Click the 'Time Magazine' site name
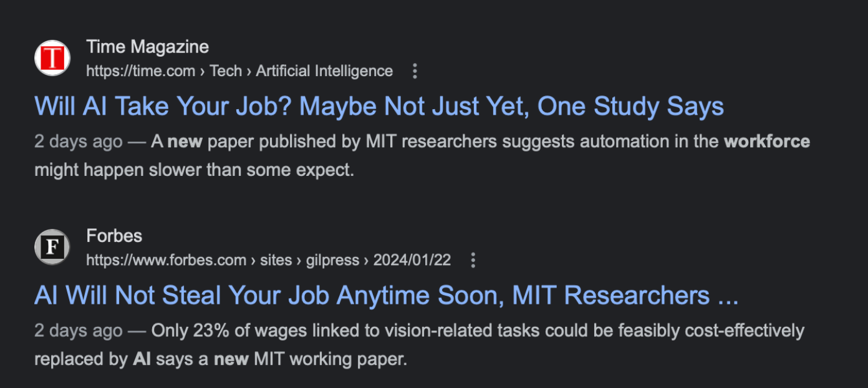This screenshot has height=388, width=868. point(147,47)
